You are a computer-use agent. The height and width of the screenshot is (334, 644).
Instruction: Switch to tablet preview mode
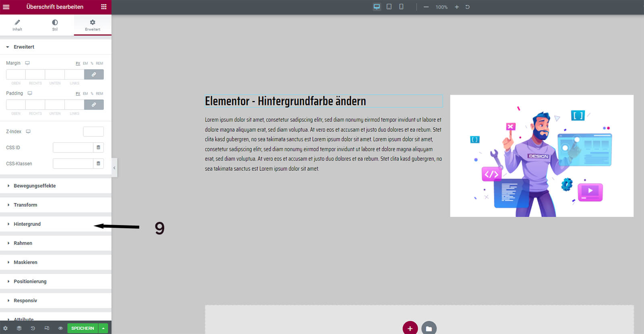pyautogui.click(x=389, y=7)
